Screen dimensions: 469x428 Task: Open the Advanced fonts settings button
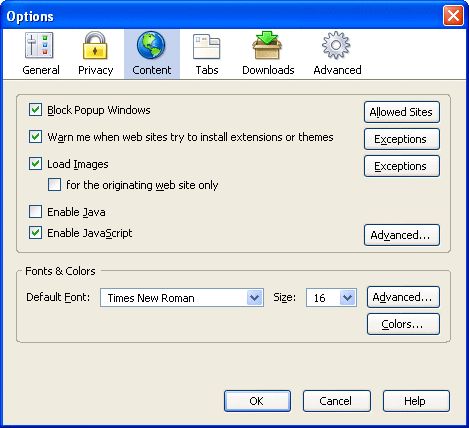coord(403,297)
